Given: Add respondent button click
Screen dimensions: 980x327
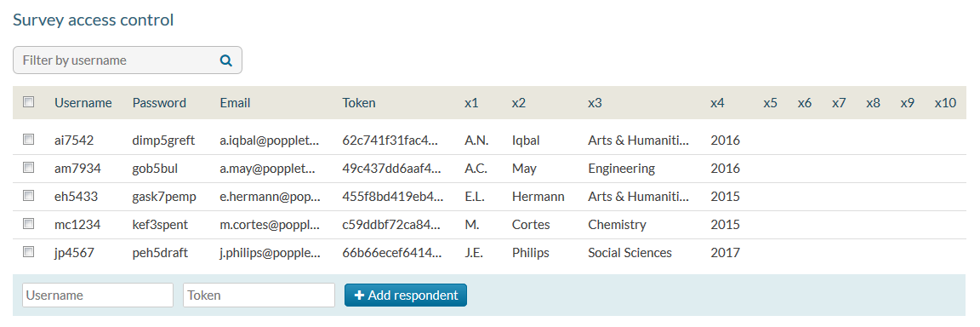Looking at the screenshot, I should click(406, 295).
